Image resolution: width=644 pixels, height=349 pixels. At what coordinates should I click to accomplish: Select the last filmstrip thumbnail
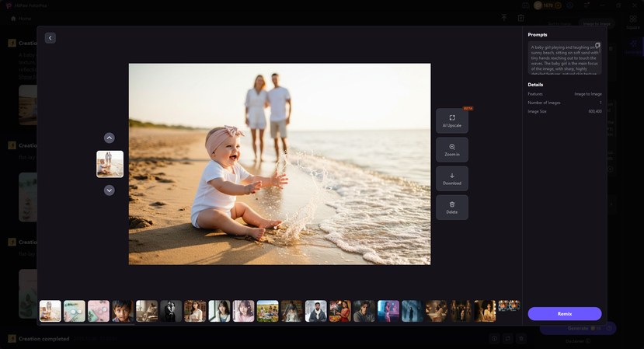509,311
